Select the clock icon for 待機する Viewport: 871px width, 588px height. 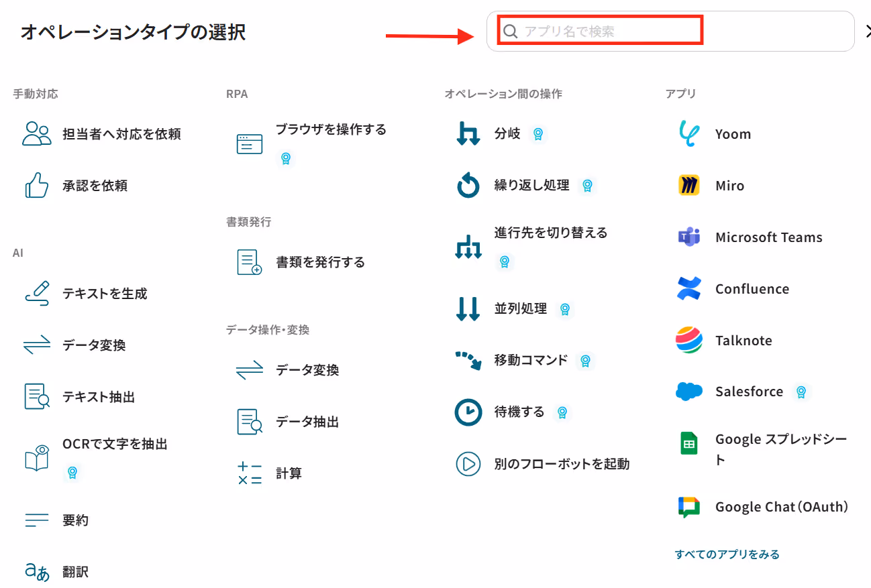(468, 412)
